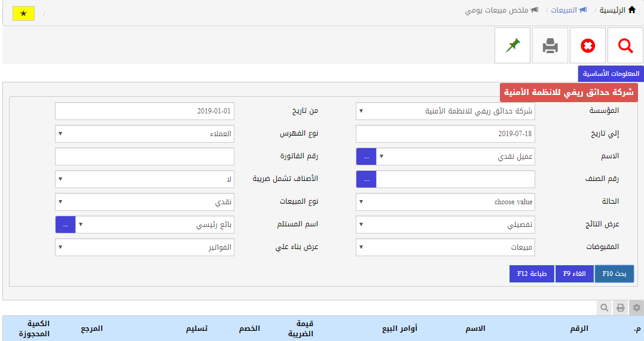The width and height of the screenshot is (644, 341).
Task: Click the بحث F10 button
Action: (614, 274)
